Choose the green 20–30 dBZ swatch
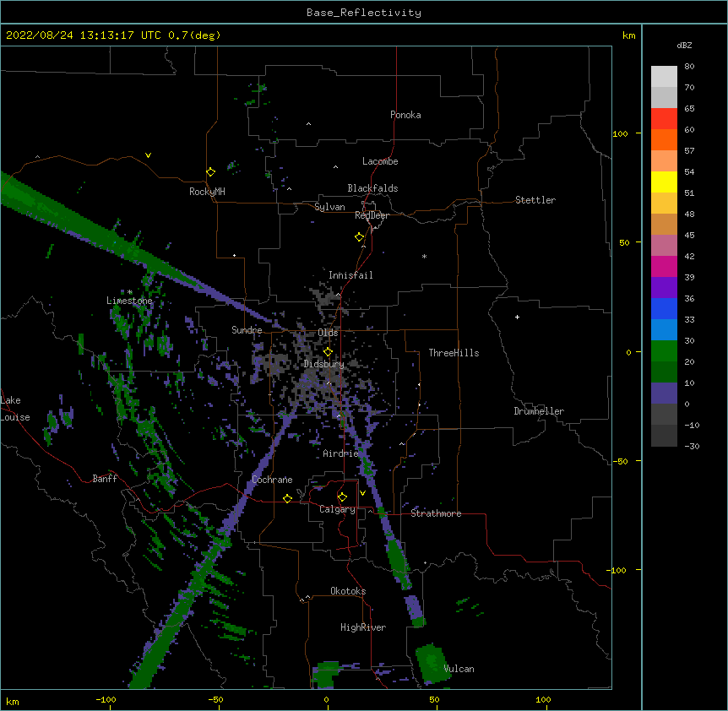728x711 pixels. pyautogui.click(x=664, y=351)
